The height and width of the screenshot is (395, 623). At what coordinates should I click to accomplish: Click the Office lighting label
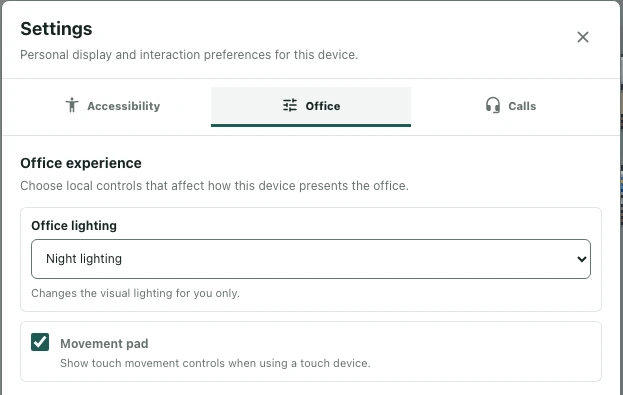click(x=74, y=226)
